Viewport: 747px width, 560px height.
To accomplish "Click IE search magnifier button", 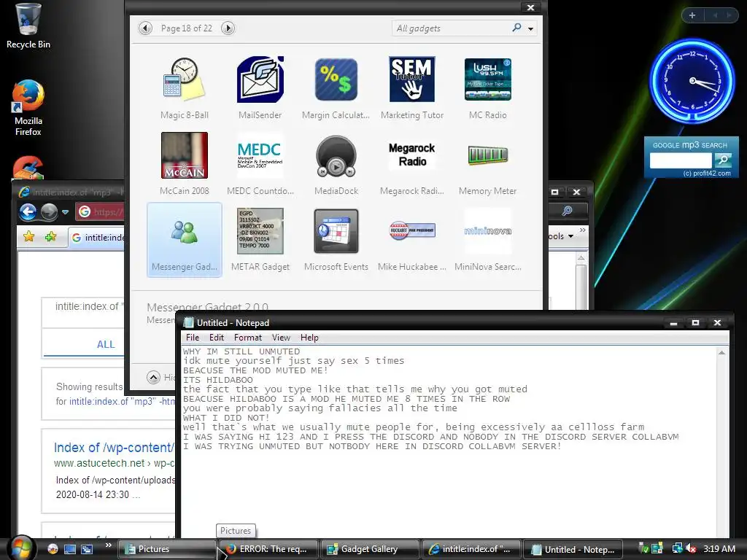I will [567, 211].
